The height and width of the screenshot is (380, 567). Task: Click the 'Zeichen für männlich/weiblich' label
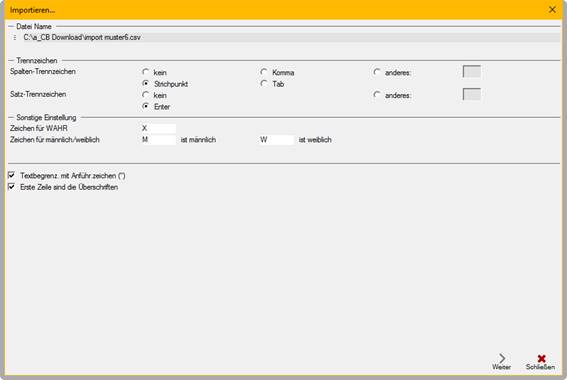(55, 140)
